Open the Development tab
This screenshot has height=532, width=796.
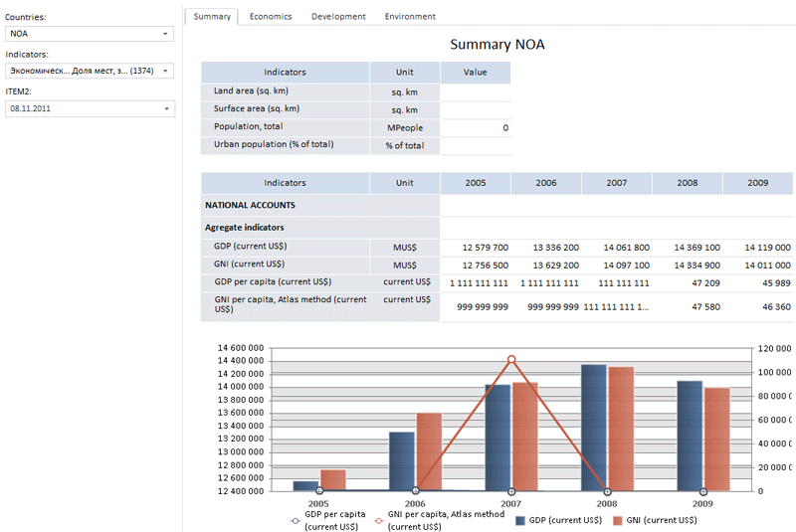[338, 17]
